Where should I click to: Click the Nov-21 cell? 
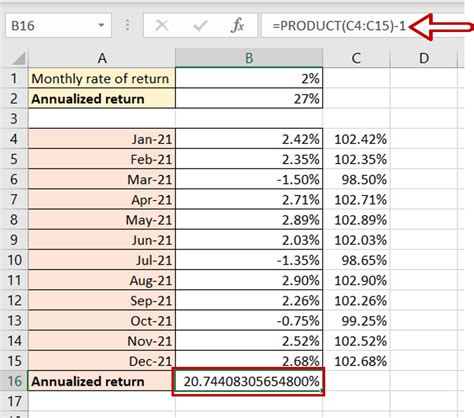tap(102, 341)
